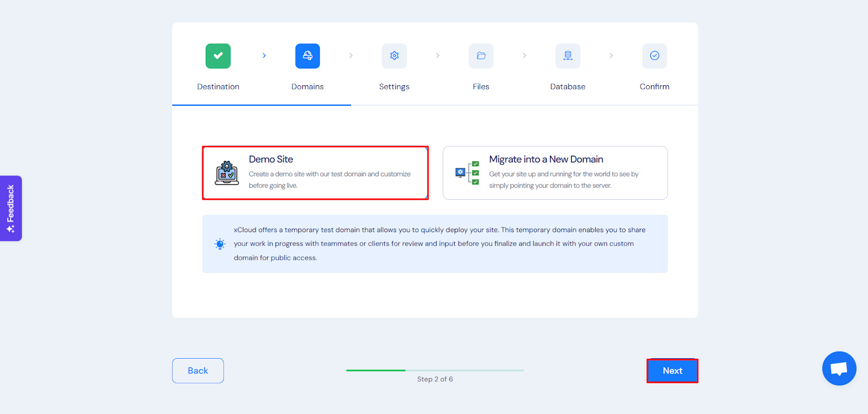Click the Confirm circle-check step icon
868x414 pixels.
[x=655, y=56]
